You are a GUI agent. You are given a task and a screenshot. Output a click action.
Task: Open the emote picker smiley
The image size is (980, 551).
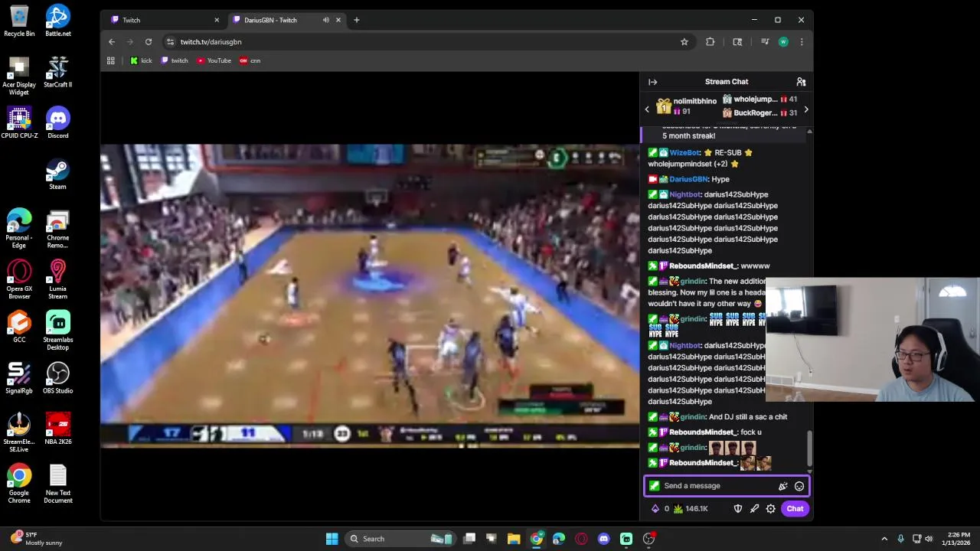tap(799, 486)
